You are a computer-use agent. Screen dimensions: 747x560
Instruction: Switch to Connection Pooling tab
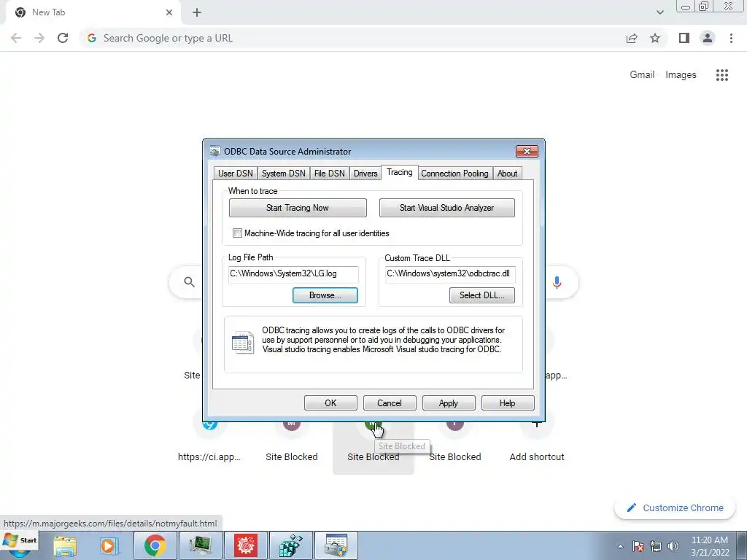(x=454, y=174)
